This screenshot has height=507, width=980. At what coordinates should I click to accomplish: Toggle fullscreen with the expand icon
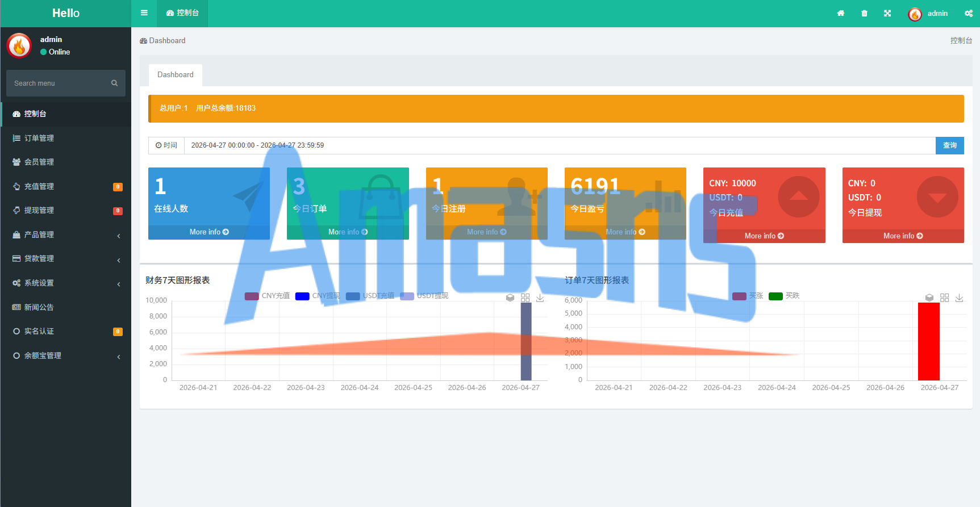pyautogui.click(x=887, y=13)
